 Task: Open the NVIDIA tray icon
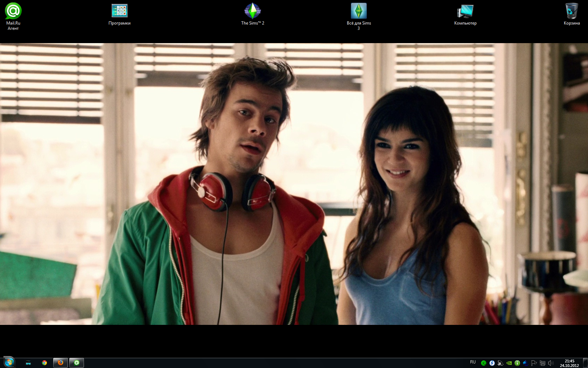pyautogui.click(x=509, y=363)
